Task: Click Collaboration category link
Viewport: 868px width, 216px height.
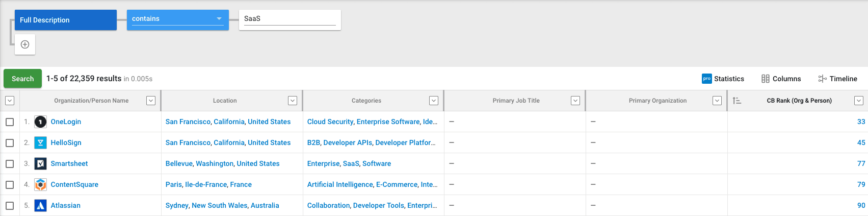Action: (x=328, y=205)
